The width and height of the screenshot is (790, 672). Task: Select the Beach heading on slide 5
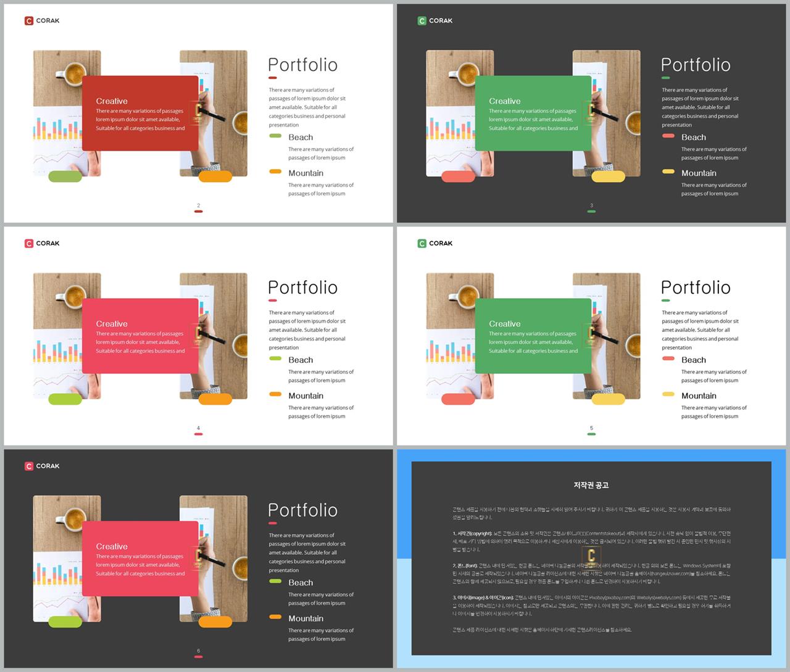pyautogui.click(x=694, y=360)
